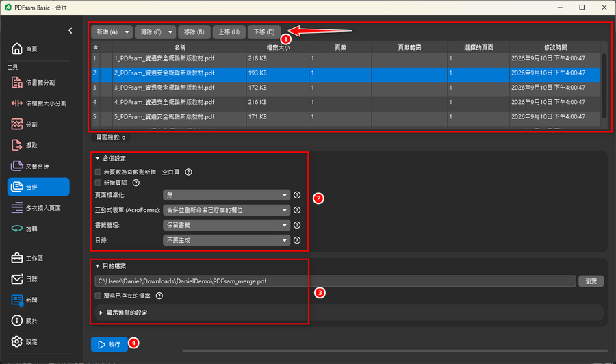
Task: Click the 上移 (U) button
Action: coord(229,31)
